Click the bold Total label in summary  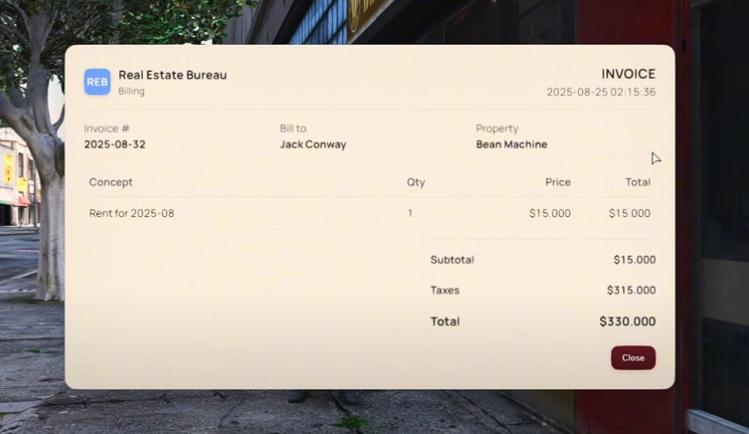click(x=445, y=321)
